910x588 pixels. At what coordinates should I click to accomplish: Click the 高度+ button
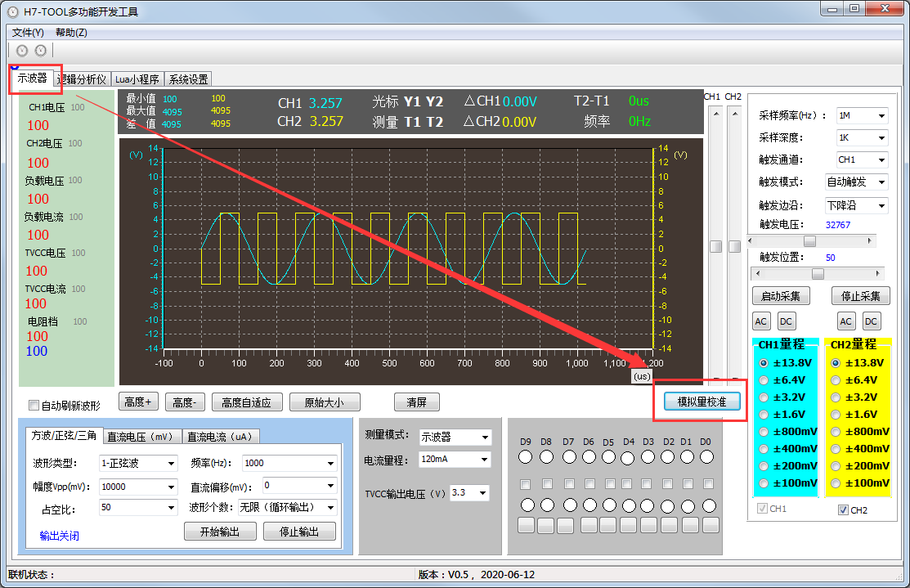click(x=138, y=402)
